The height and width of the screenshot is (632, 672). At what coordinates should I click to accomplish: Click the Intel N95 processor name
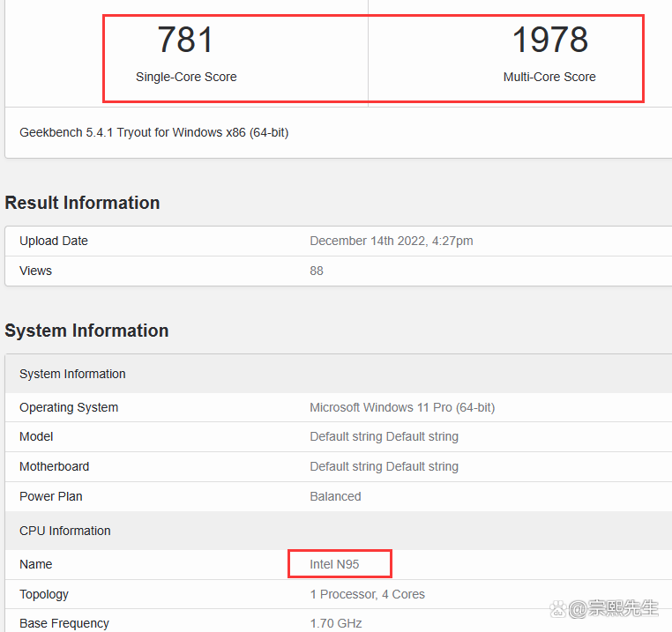pyautogui.click(x=334, y=564)
